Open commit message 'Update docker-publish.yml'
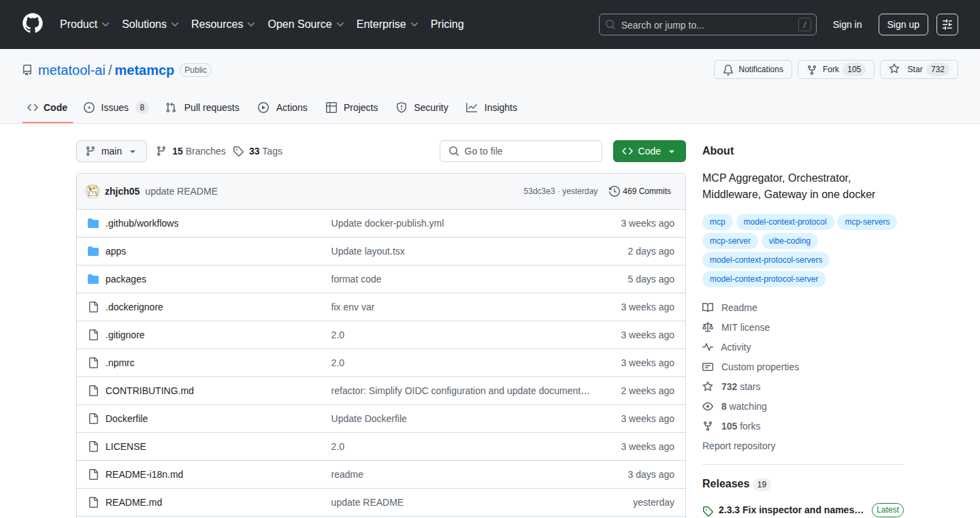980x518 pixels. (x=387, y=223)
